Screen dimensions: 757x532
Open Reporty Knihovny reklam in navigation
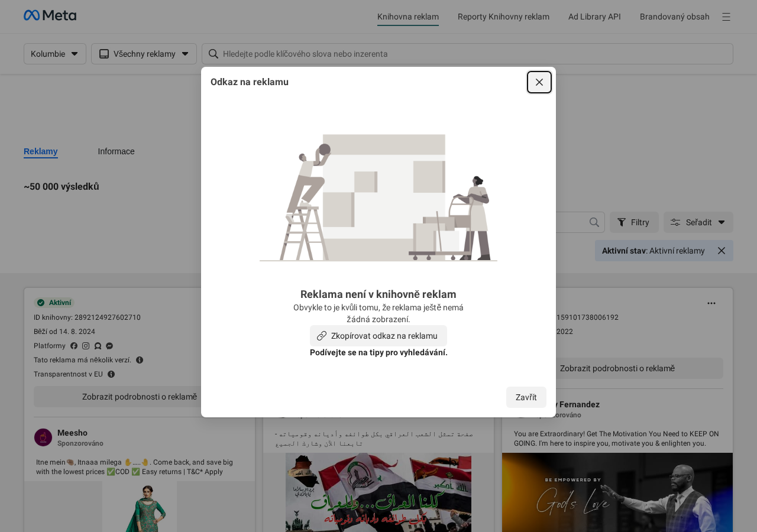503,17
